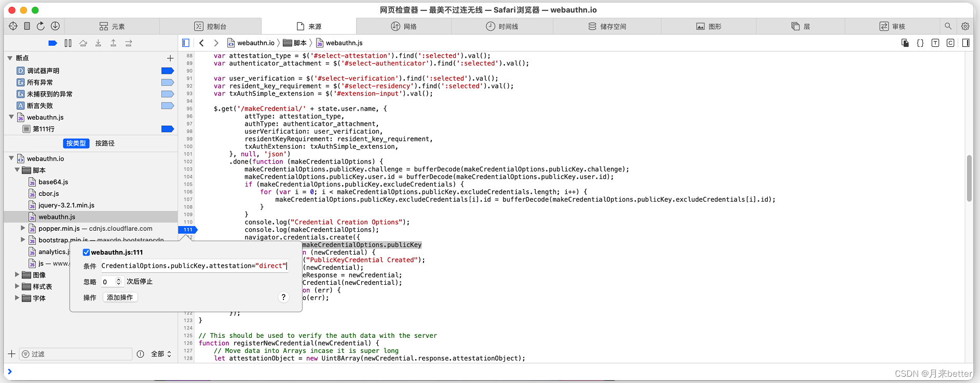Click the local overrides copy icon
Screen dimensions: 980x383
[x=905, y=43]
